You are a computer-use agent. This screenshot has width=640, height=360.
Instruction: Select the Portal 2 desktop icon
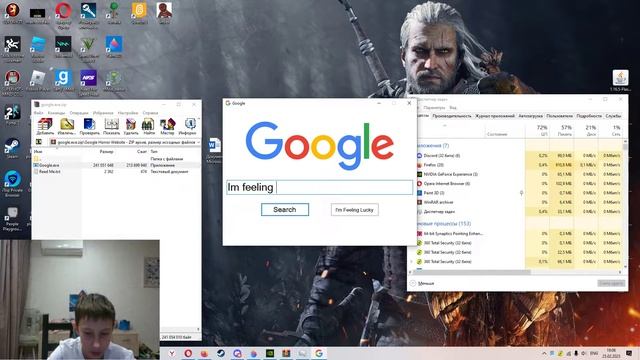pyautogui.click(x=12, y=114)
